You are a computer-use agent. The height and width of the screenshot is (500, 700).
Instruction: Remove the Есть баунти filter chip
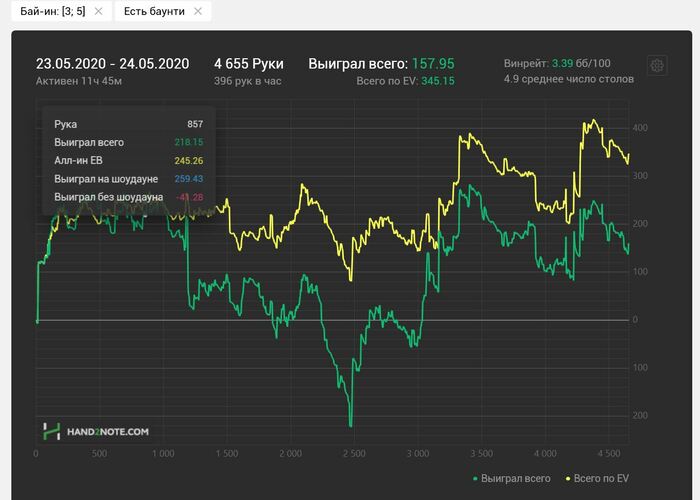click(x=198, y=11)
